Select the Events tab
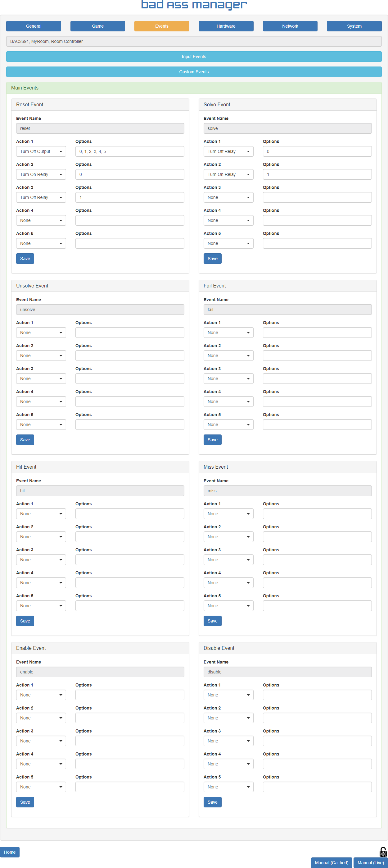 coord(162,26)
